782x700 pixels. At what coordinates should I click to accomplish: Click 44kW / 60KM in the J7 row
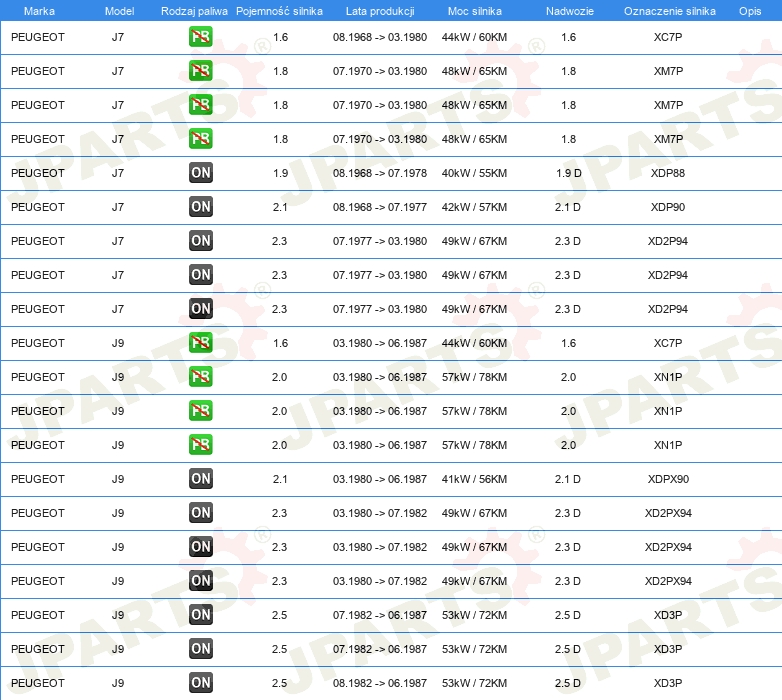point(474,37)
